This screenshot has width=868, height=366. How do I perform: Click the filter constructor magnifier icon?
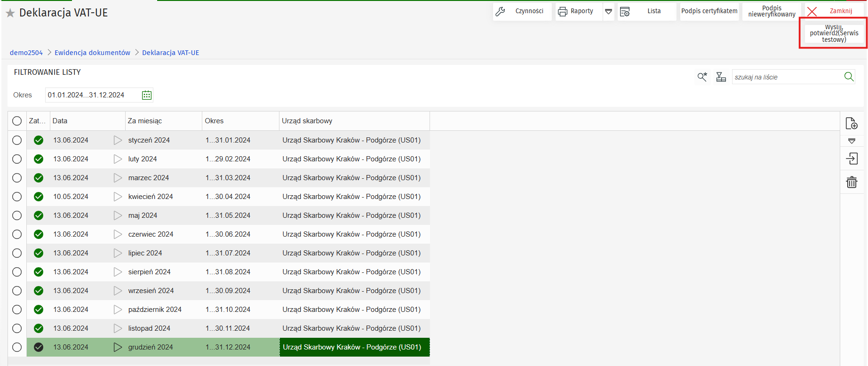click(x=702, y=77)
